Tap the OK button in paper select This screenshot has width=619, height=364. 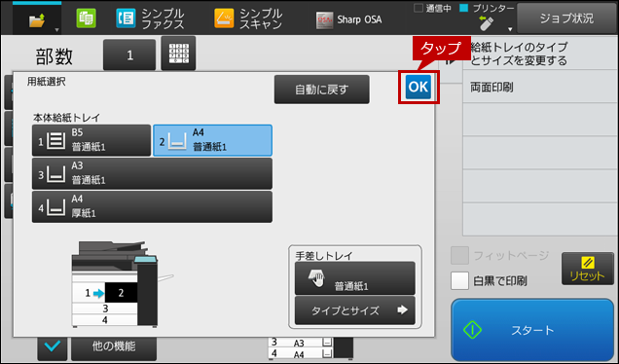point(419,88)
